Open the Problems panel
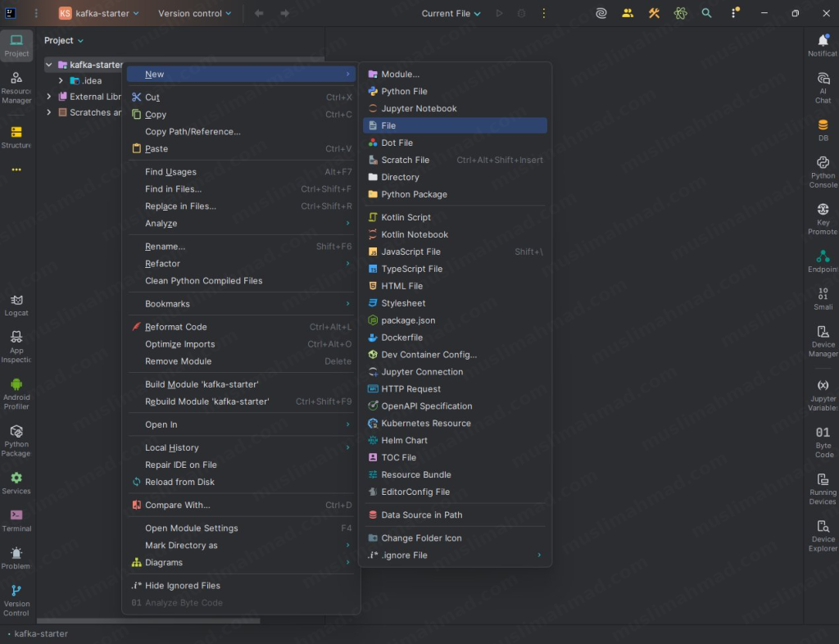 16,557
